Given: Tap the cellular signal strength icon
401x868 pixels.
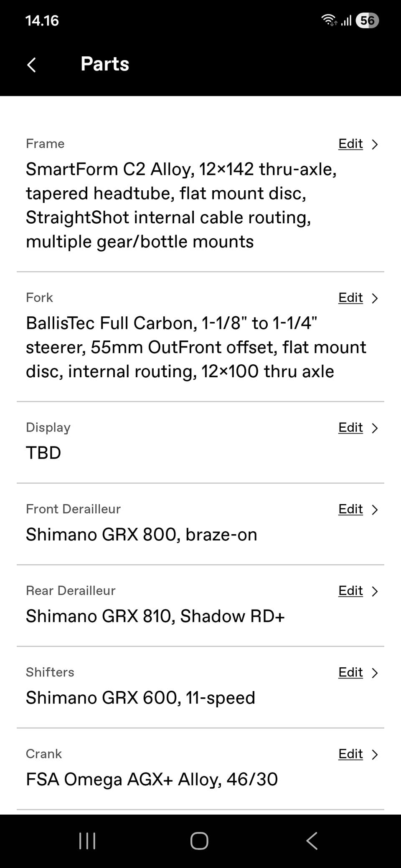Looking at the screenshot, I should pyautogui.click(x=346, y=20).
